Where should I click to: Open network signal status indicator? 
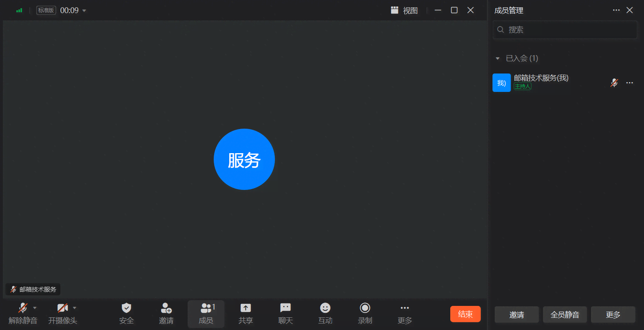[x=19, y=10]
